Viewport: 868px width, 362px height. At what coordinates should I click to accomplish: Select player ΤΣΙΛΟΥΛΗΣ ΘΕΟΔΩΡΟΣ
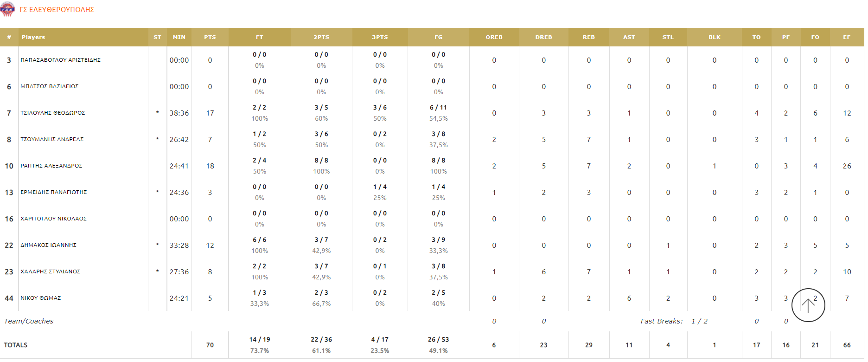click(53, 113)
